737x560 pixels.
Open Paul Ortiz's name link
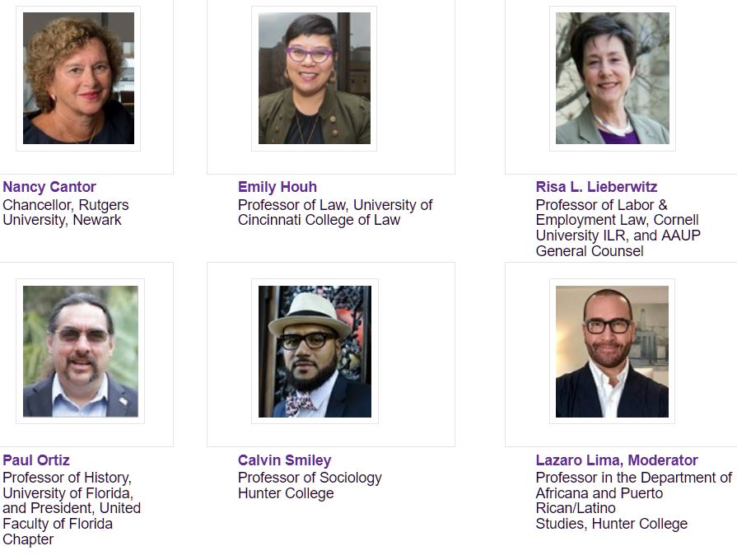pos(36,460)
